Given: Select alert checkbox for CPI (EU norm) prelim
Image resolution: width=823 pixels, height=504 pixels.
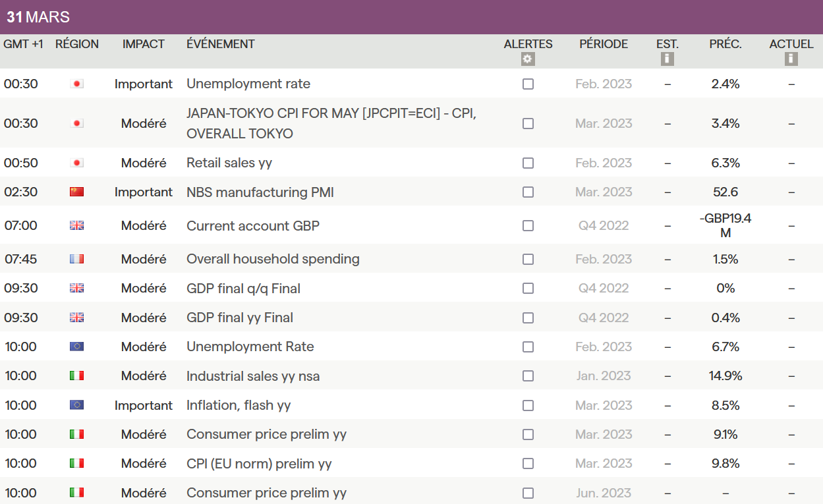Looking at the screenshot, I should (x=528, y=463).
